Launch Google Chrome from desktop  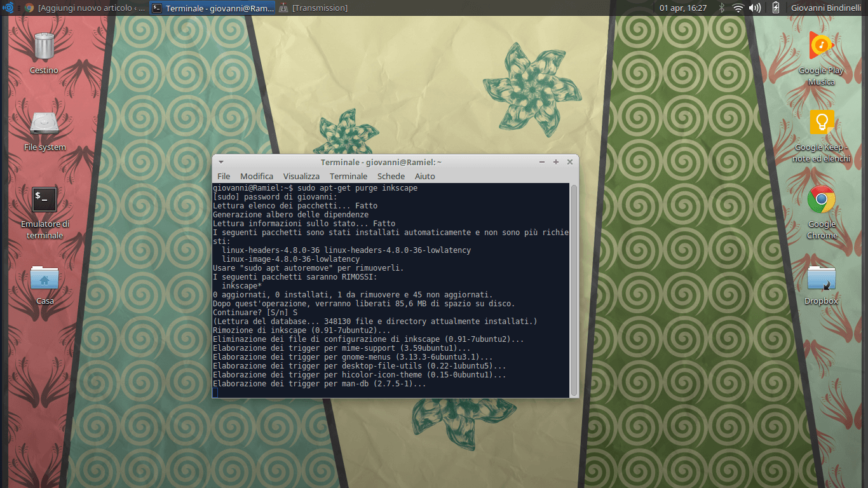(821, 200)
